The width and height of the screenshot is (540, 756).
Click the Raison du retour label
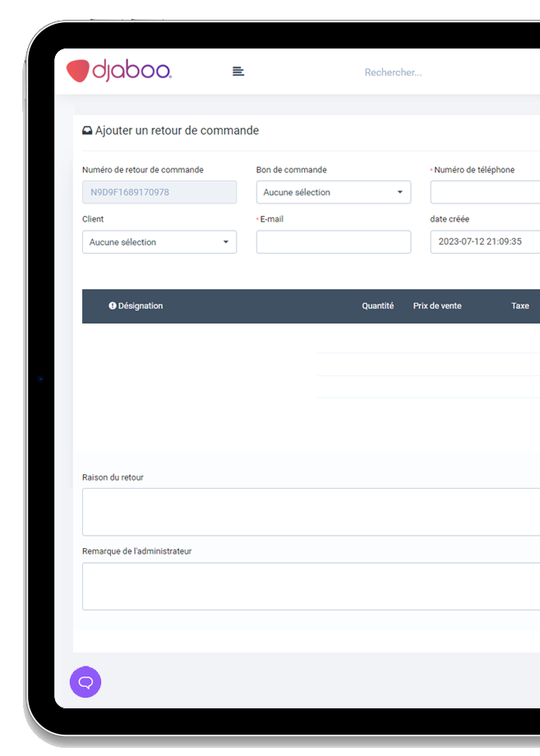point(113,477)
